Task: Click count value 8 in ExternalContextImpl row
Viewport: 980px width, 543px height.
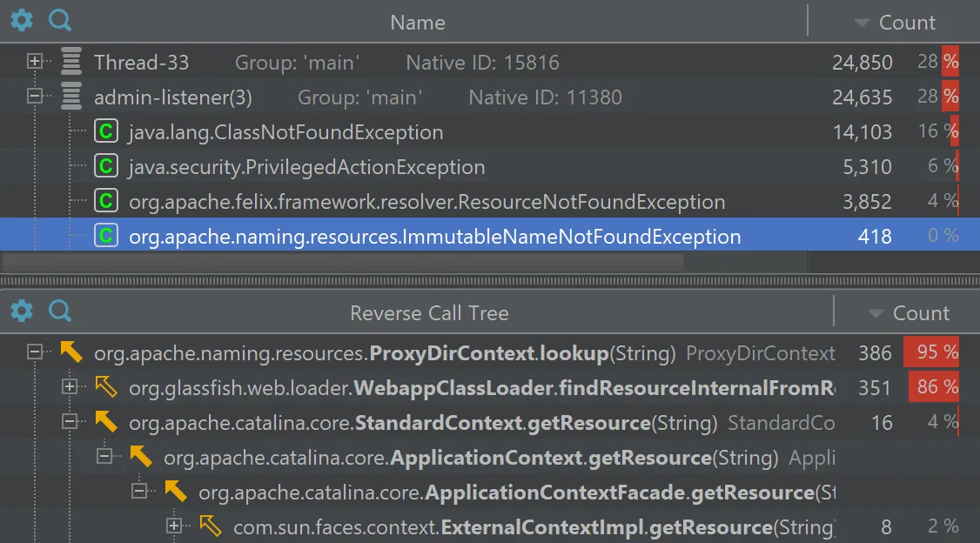Action: [886, 526]
